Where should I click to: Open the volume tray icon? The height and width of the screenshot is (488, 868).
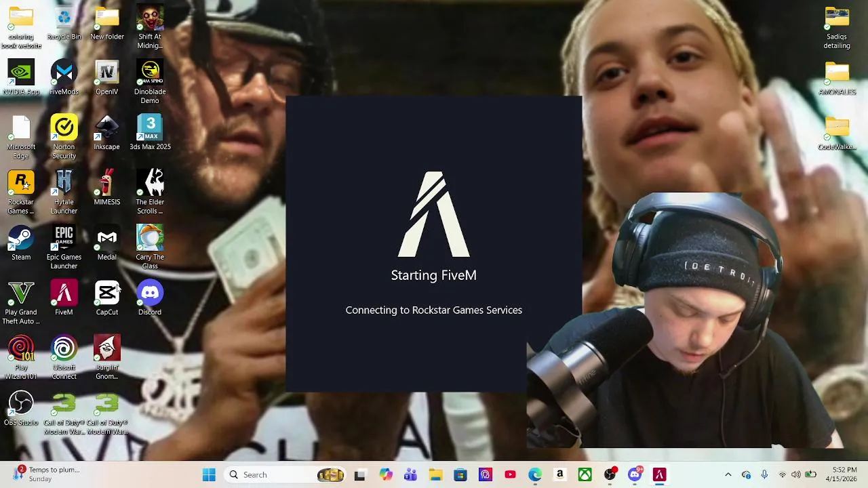pos(796,474)
